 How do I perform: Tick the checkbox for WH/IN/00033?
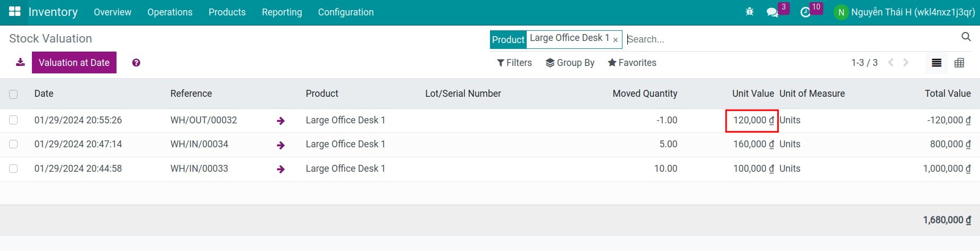[x=13, y=169]
